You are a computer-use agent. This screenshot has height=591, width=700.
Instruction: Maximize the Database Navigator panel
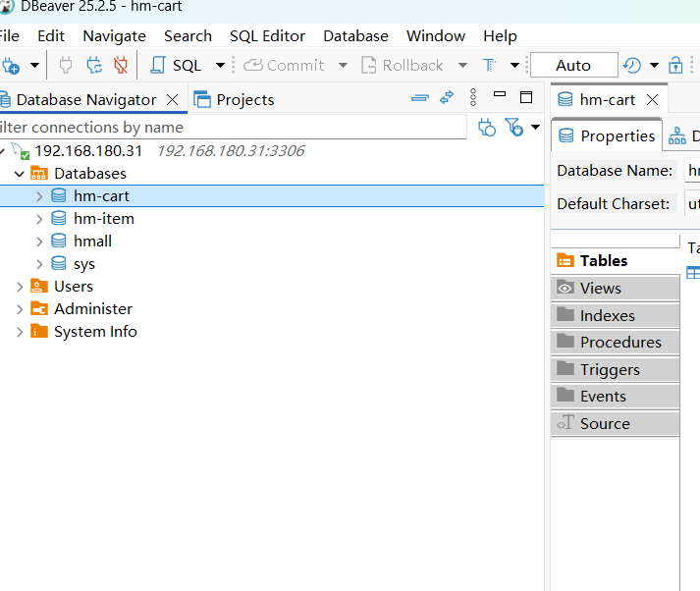(x=526, y=97)
